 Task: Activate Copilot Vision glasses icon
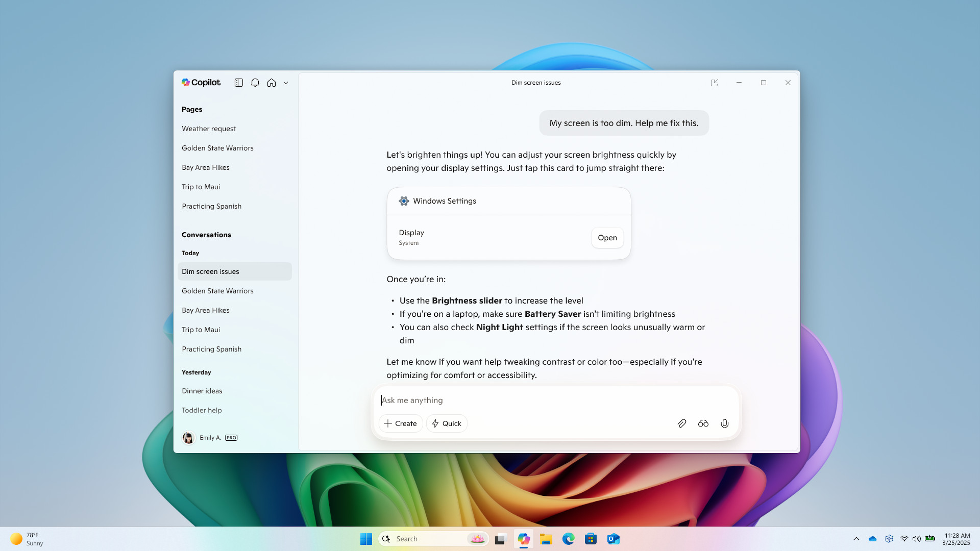(x=703, y=423)
